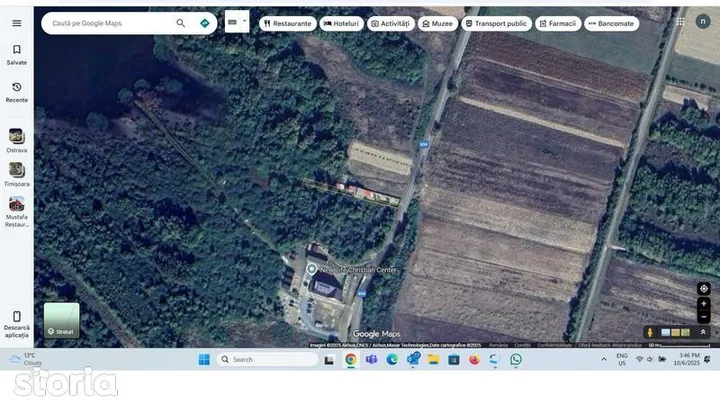Click the ENG US language indicator
The height and width of the screenshot is (405, 720).
(x=622, y=360)
